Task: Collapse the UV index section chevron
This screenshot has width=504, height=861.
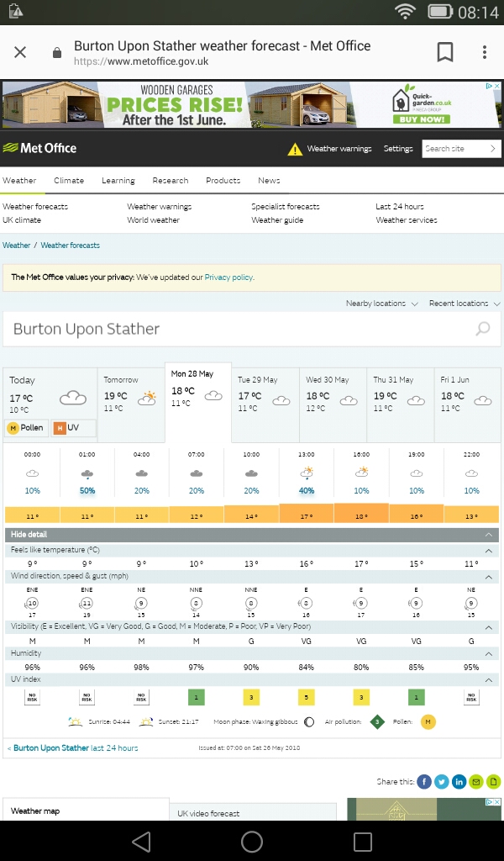Action: click(x=489, y=679)
